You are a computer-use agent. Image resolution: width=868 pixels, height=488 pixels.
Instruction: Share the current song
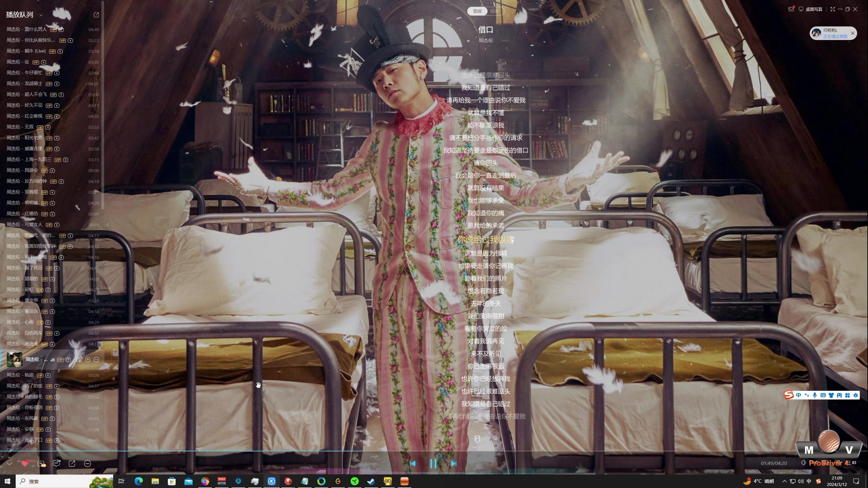[x=72, y=464]
